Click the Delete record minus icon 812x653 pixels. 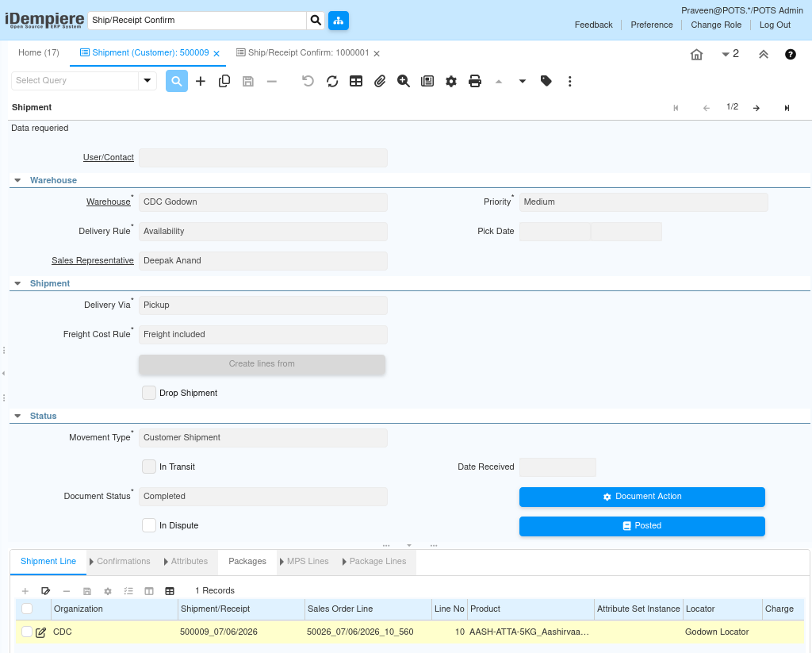click(x=272, y=82)
